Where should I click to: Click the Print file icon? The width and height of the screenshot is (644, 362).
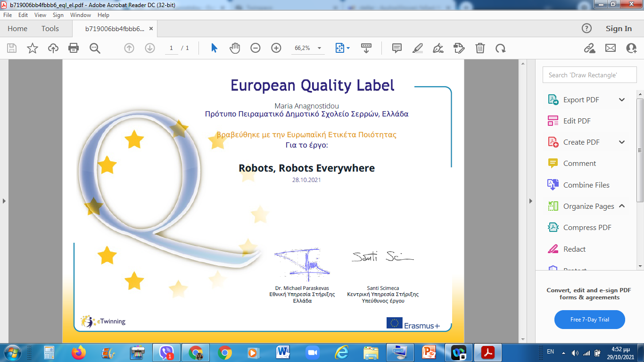point(74,48)
